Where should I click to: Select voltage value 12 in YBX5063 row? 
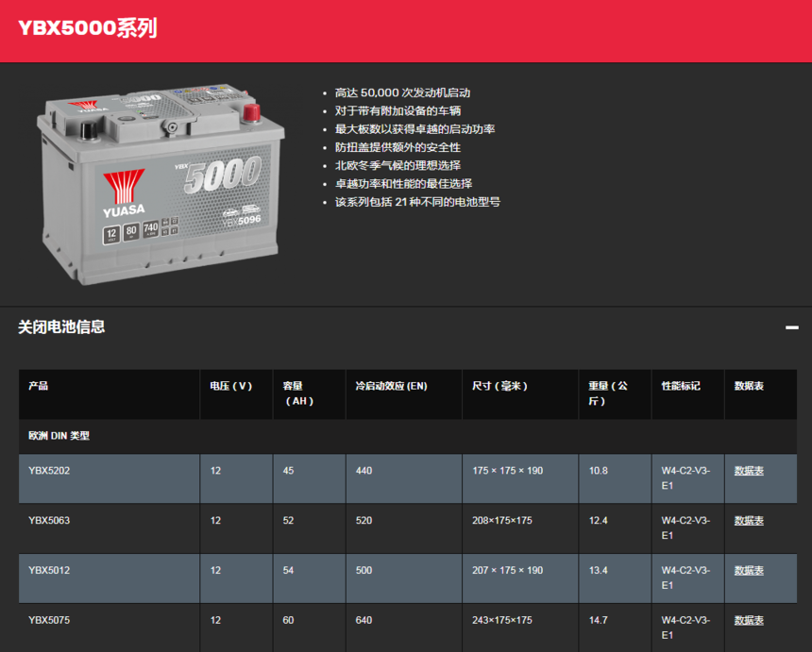click(x=215, y=520)
